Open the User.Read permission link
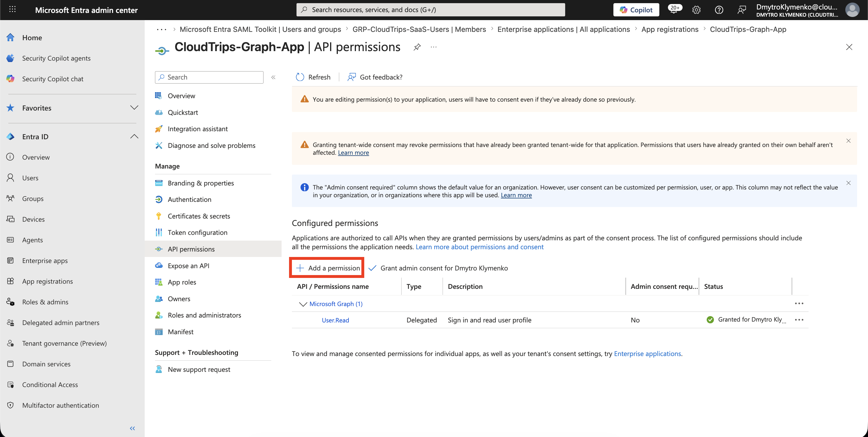Viewport: 868px width, 437px height. pos(335,320)
